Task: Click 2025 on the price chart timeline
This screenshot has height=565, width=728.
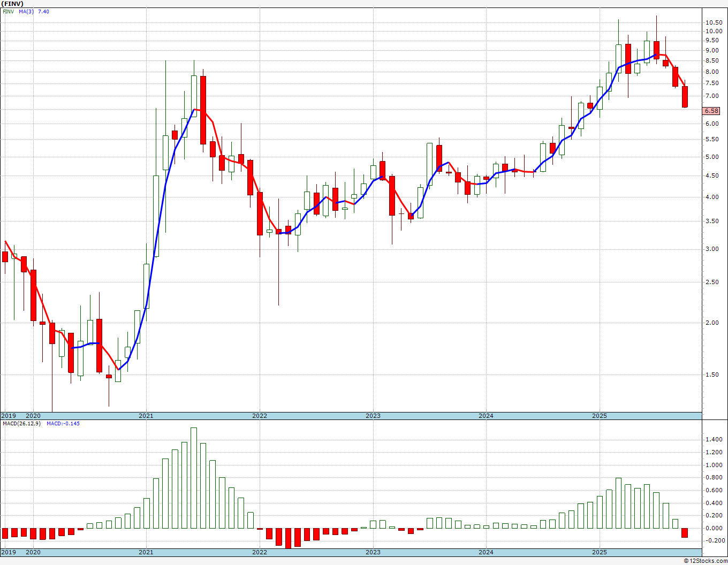Action: coord(599,416)
